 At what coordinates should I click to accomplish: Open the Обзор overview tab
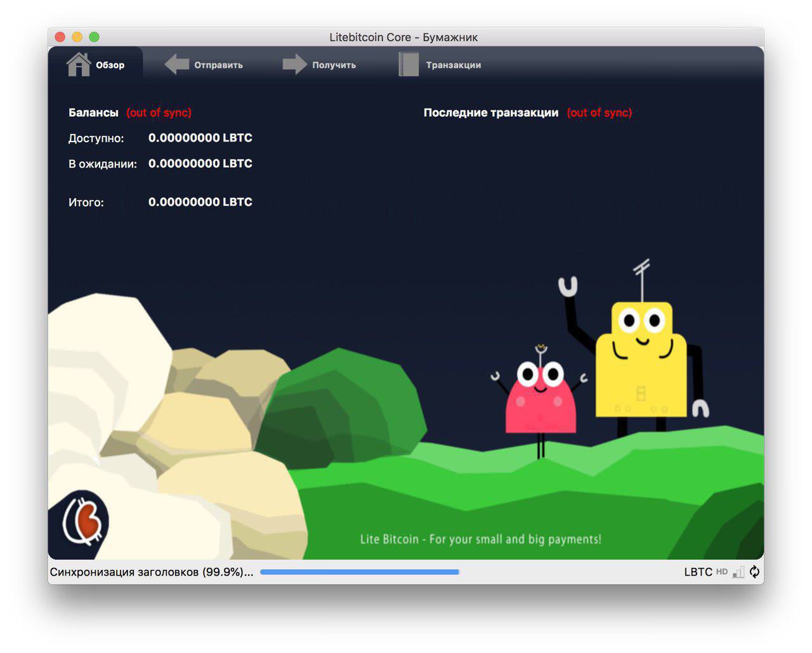pos(96,65)
